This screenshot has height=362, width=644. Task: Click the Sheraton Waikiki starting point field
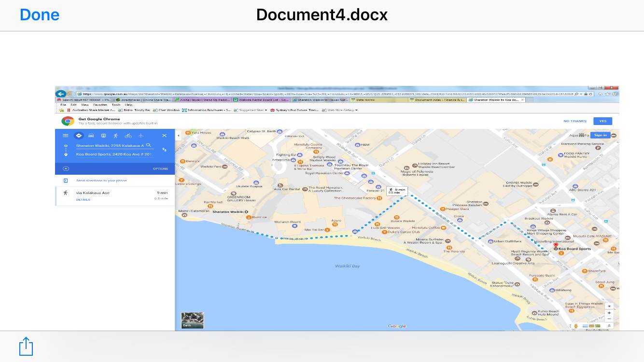(110, 145)
